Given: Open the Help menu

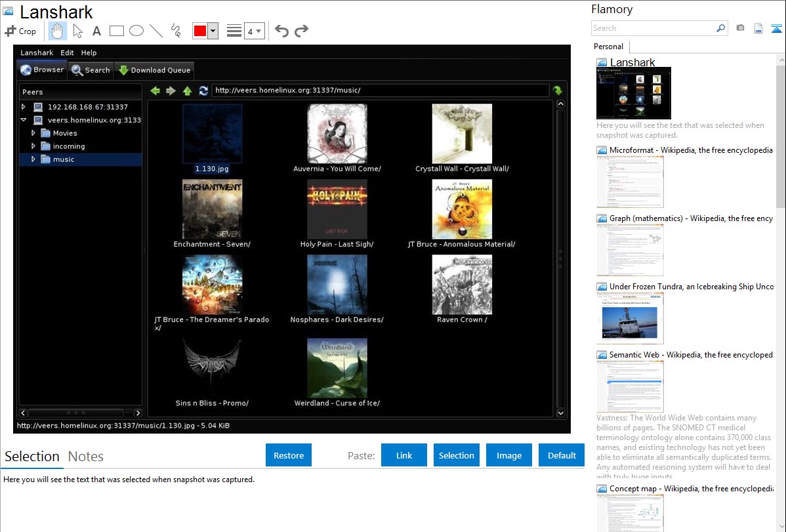Looking at the screenshot, I should tap(89, 52).
